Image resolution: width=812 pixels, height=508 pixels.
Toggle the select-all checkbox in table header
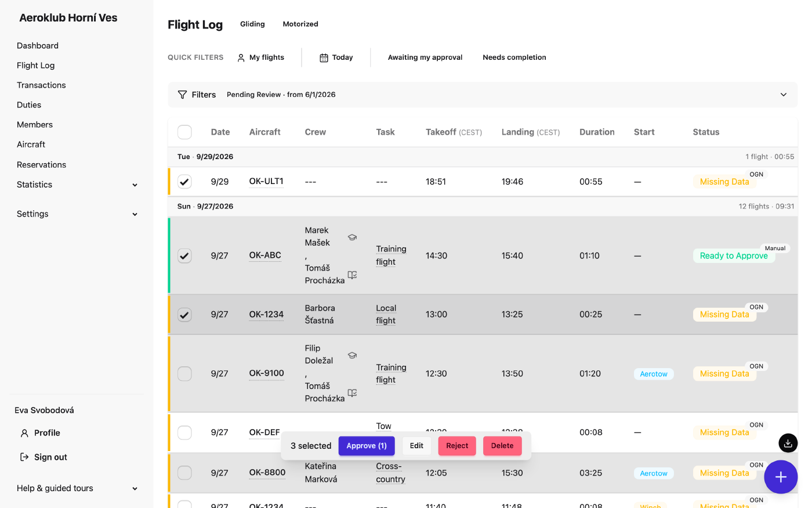[184, 132]
